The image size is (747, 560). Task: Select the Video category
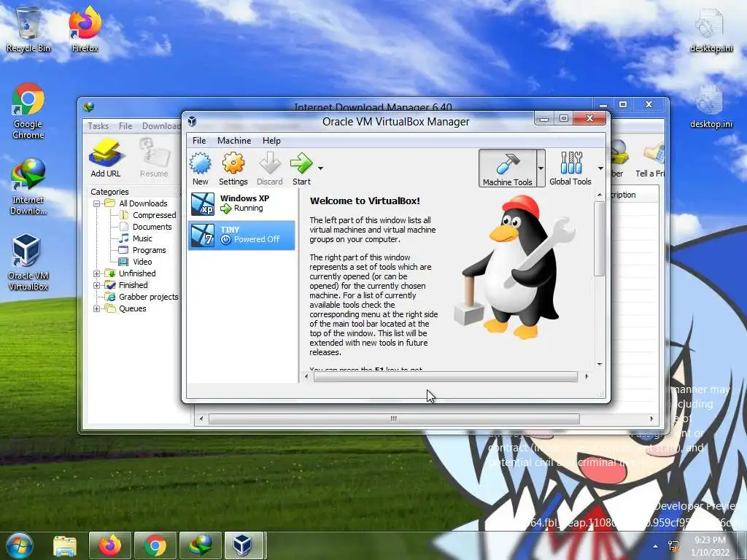[136, 262]
